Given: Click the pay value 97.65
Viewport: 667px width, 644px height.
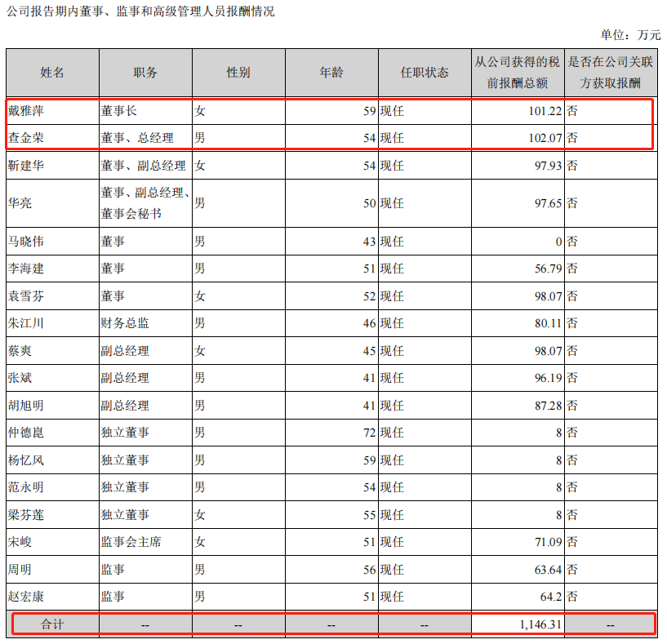Looking at the screenshot, I should [x=548, y=203].
